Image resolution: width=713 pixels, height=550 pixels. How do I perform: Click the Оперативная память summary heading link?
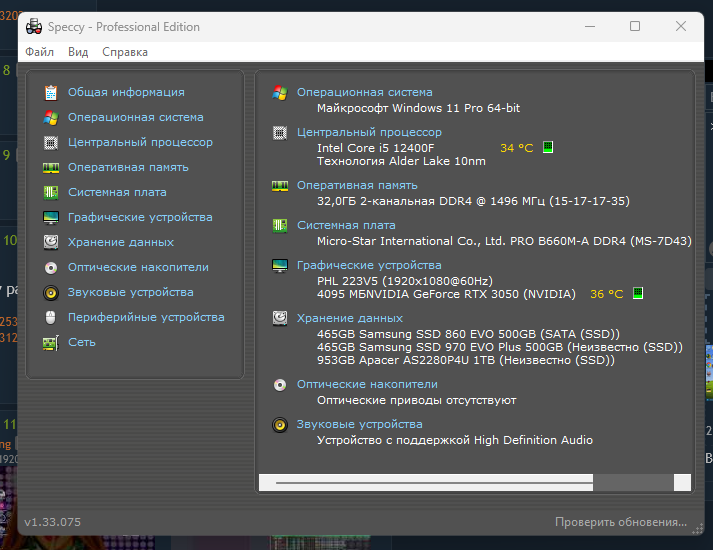[x=357, y=185]
